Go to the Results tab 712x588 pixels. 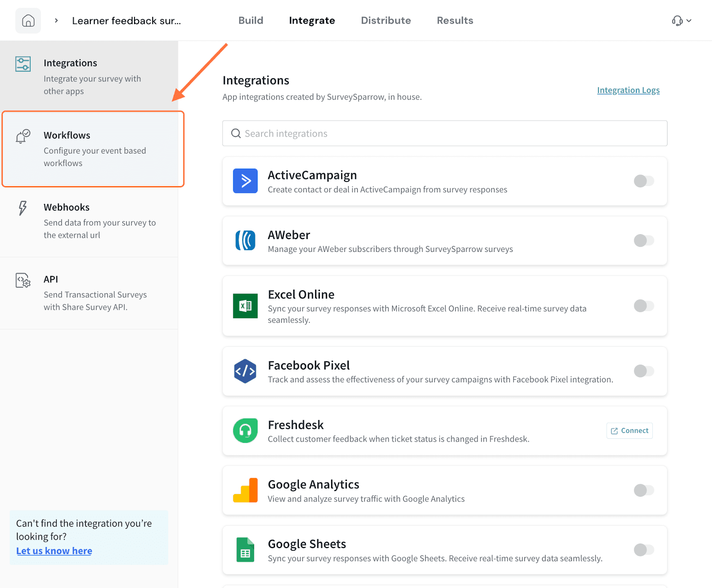pos(455,20)
